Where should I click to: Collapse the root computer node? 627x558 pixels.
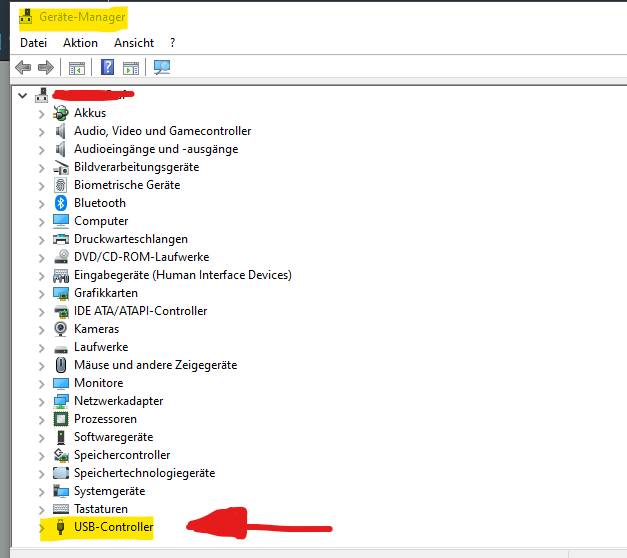click(x=23, y=96)
